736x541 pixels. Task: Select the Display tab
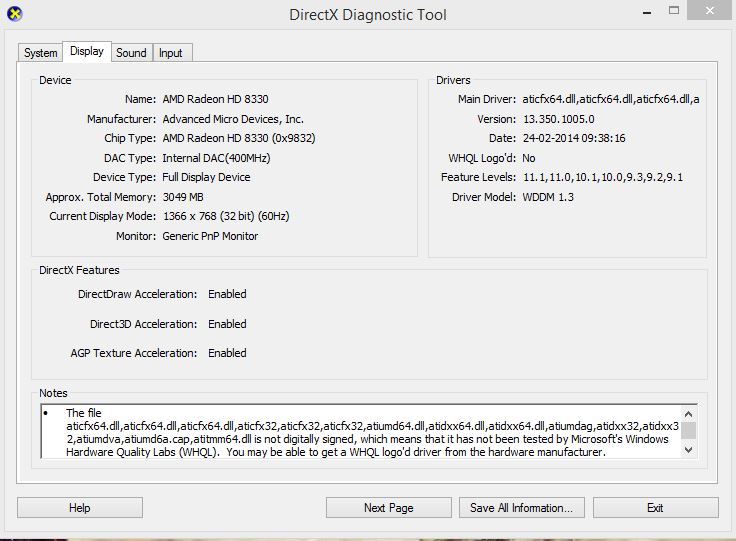coord(87,51)
